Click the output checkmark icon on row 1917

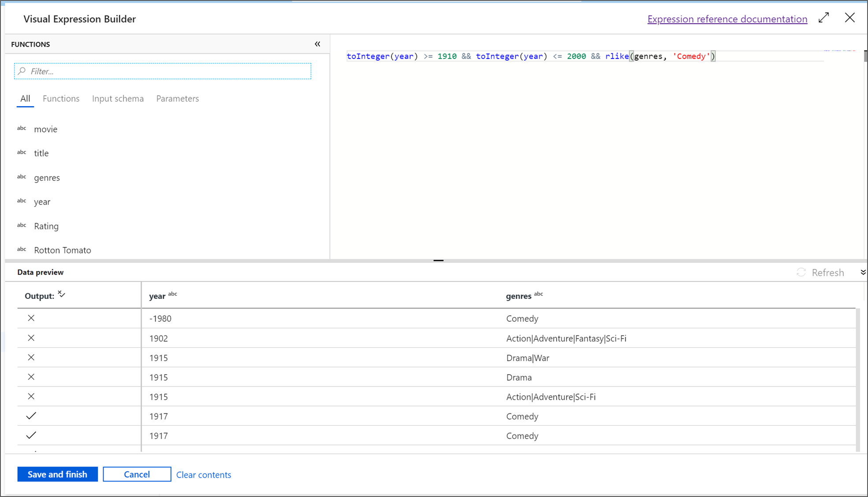pyautogui.click(x=31, y=416)
